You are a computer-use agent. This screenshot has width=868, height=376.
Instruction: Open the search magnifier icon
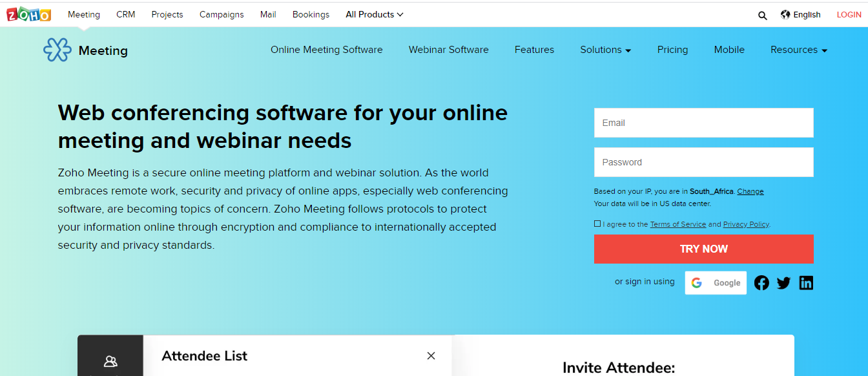(x=763, y=16)
